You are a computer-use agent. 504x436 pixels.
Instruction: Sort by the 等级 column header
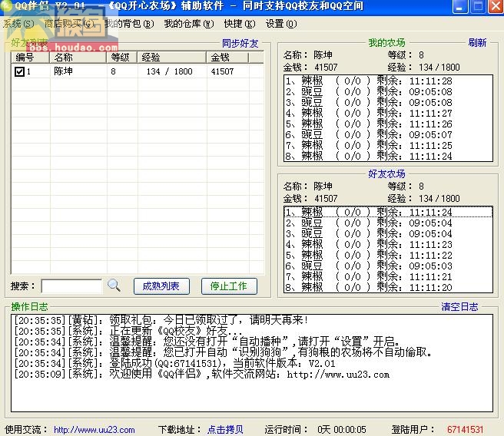(122, 58)
